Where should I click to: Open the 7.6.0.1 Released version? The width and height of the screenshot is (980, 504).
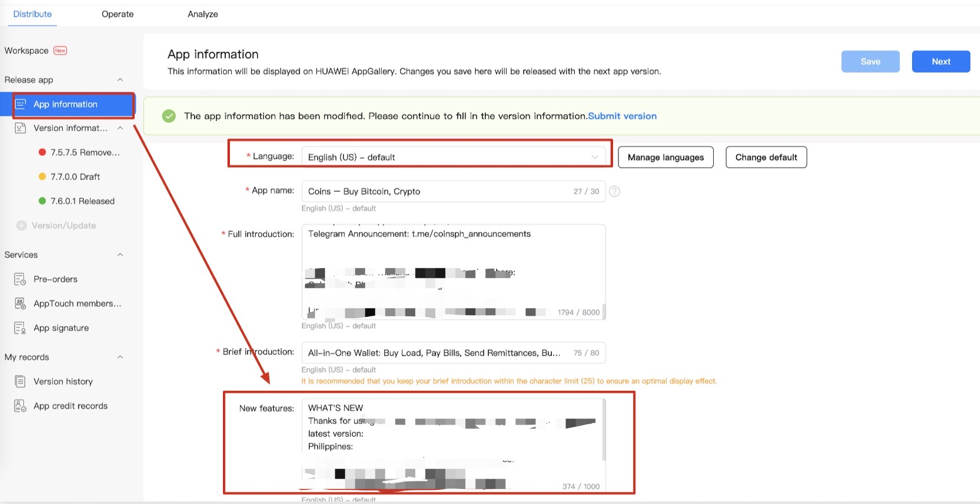coord(82,201)
